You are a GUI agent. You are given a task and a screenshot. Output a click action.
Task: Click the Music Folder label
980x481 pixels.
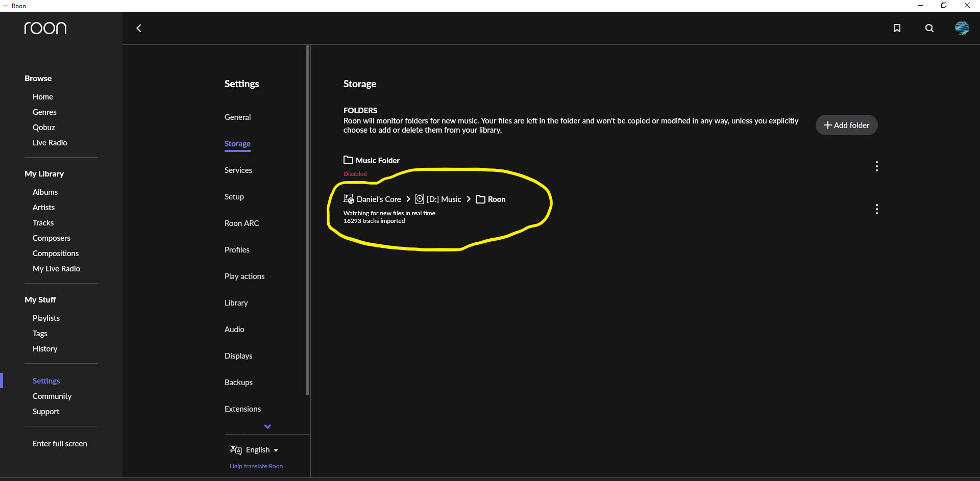pyautogui.click(x=378, y=161)
